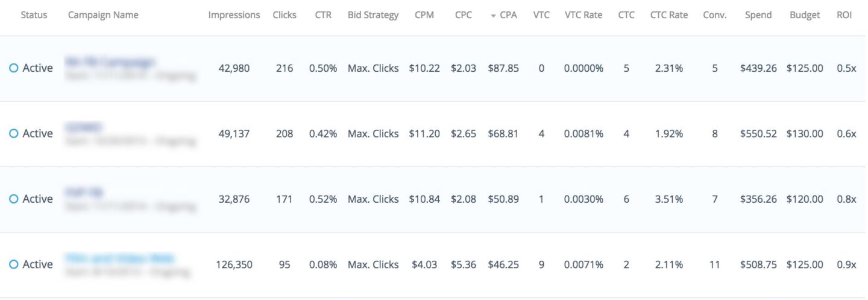
Task: Click the sort arrow next to CPA header
Action: [x=494, y=16]
